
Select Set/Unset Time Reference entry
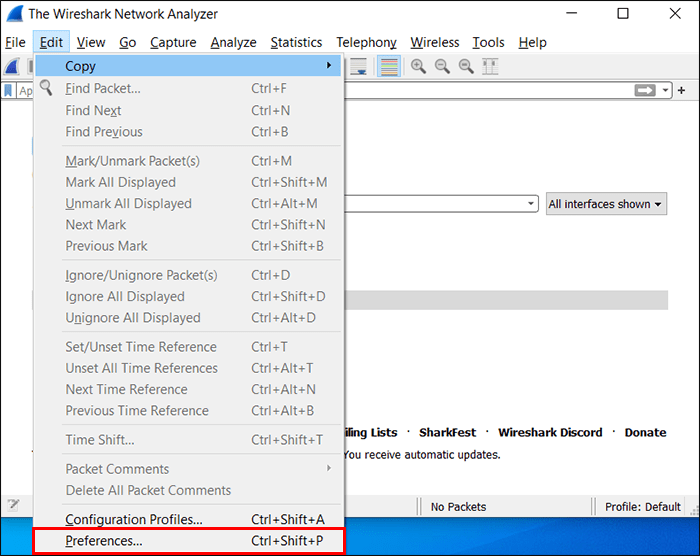(x=189, y=347)
